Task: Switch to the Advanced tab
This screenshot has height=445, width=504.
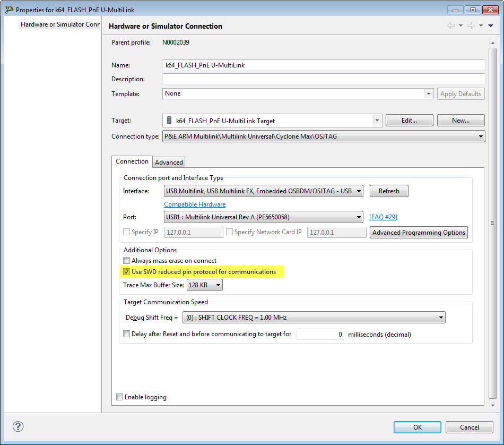Action: [x=169, y=162]
